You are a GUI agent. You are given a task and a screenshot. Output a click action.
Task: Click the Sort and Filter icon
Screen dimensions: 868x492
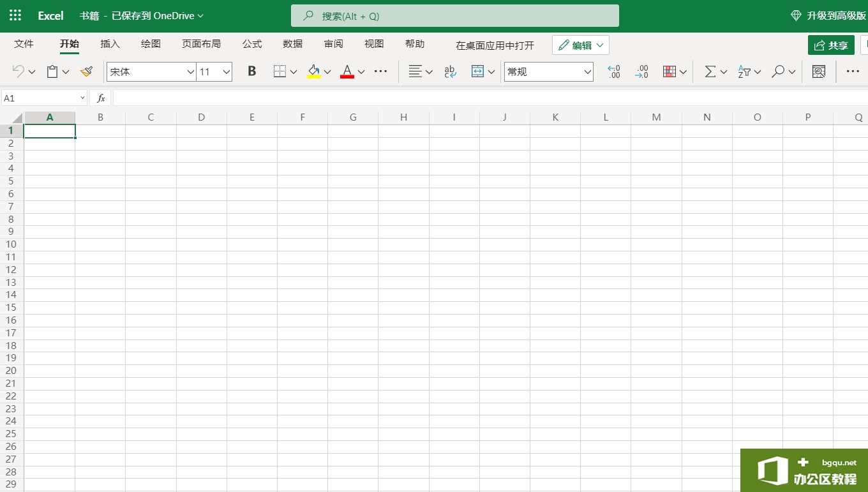[x=744, y=71]
